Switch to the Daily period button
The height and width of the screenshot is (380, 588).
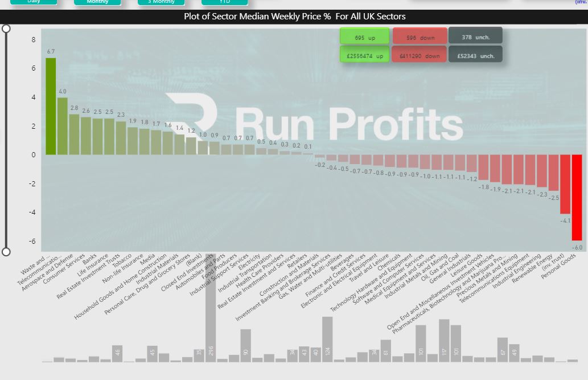point(34,2)
